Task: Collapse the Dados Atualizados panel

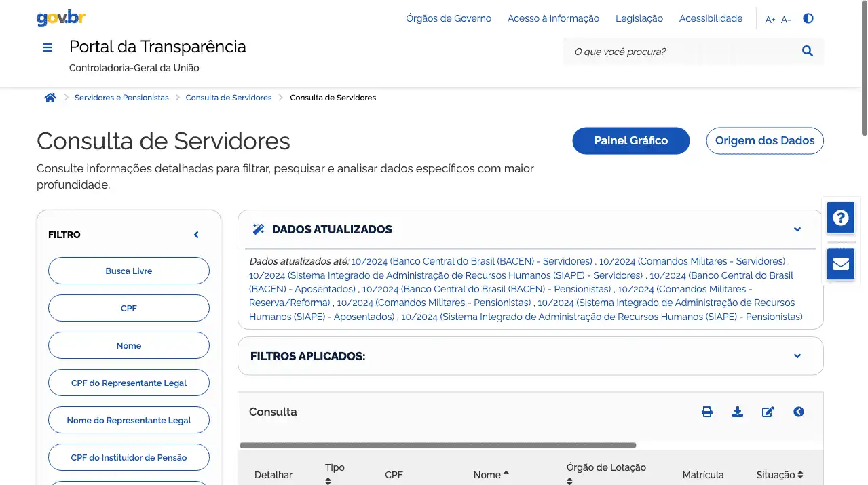Action: pos(797,229)
